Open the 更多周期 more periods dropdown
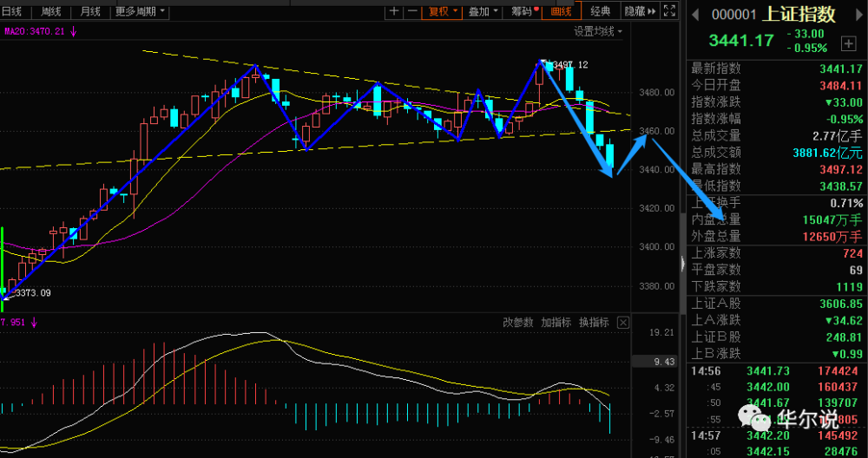Viewport: 868px width, 458px height. (x=141, y=10)
